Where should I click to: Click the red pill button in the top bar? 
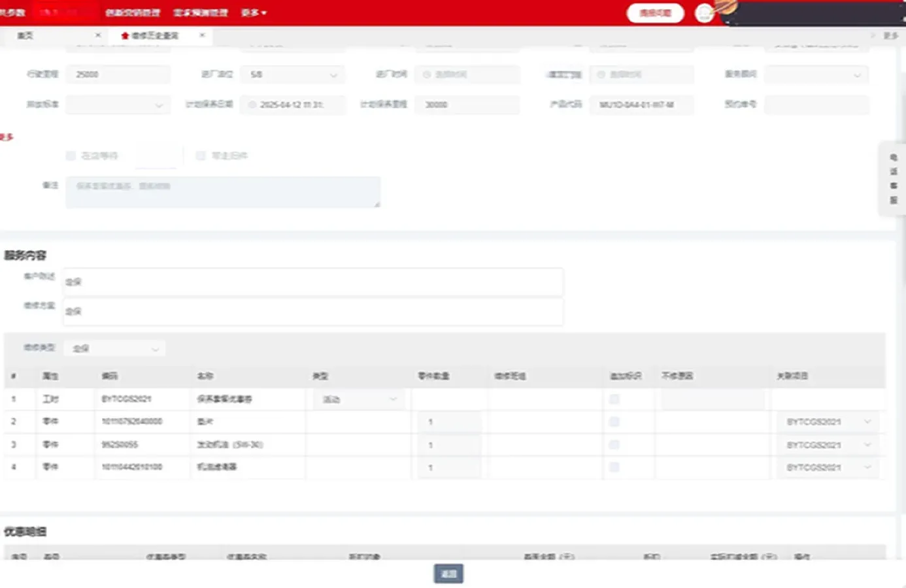654,13
